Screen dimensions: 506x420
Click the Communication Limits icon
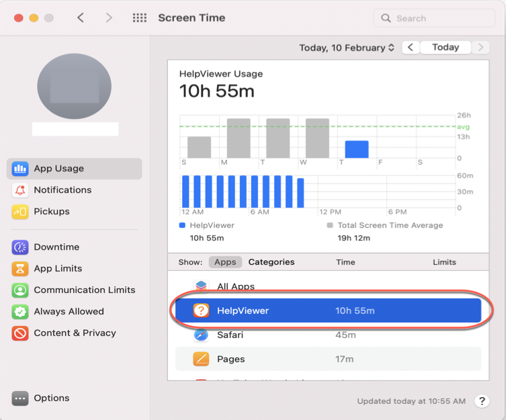tap(20, 290)
